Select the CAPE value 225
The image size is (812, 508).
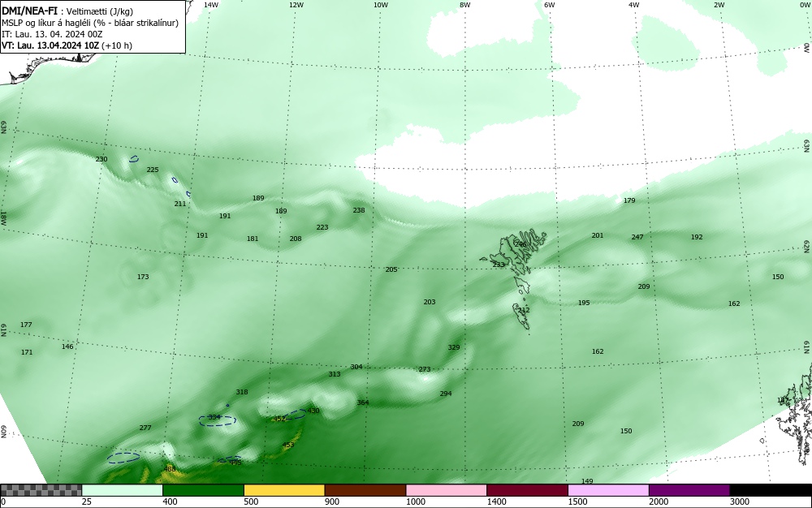(x=153, y=170)
